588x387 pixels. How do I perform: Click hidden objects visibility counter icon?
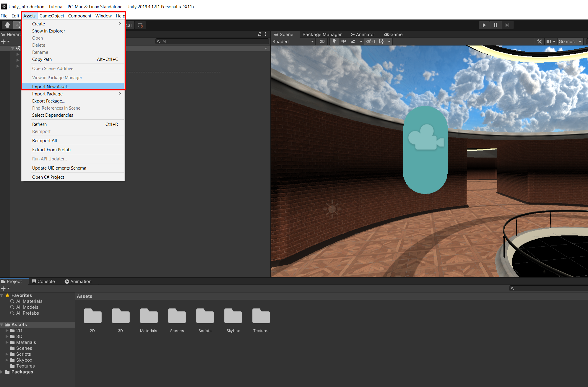point(371,42)
